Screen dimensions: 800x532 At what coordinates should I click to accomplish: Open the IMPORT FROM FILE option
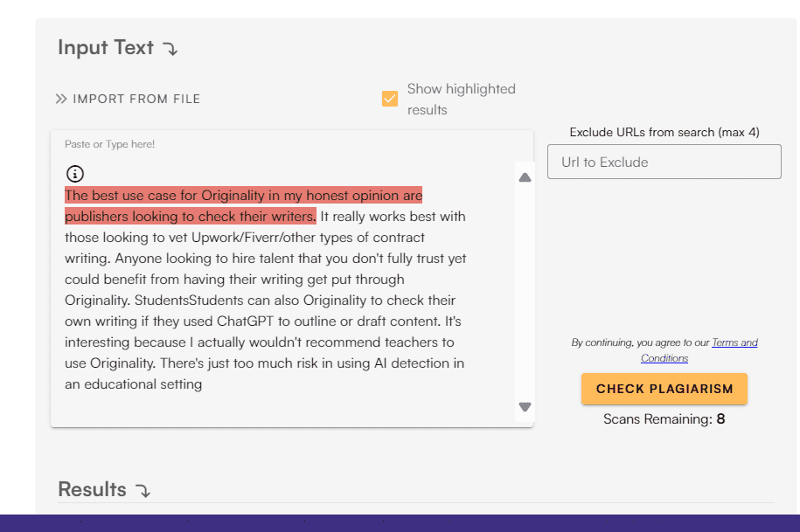tap(136, 99)
